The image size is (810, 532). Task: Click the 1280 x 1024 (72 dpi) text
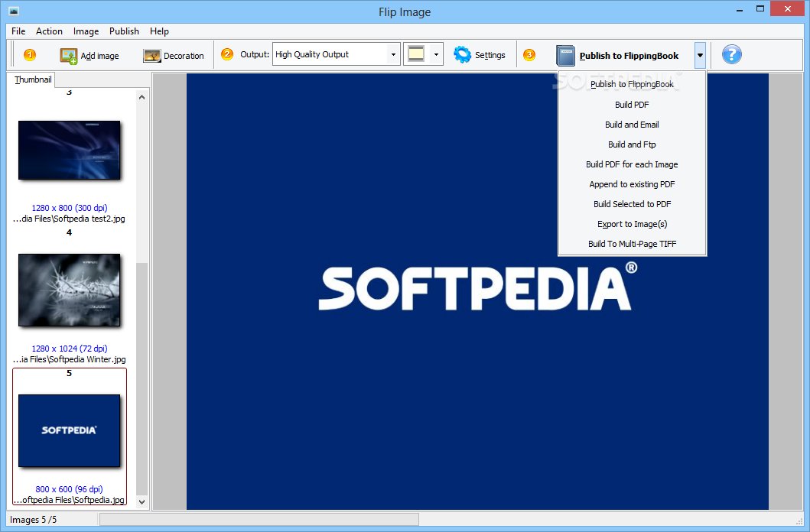pos(70,349)
